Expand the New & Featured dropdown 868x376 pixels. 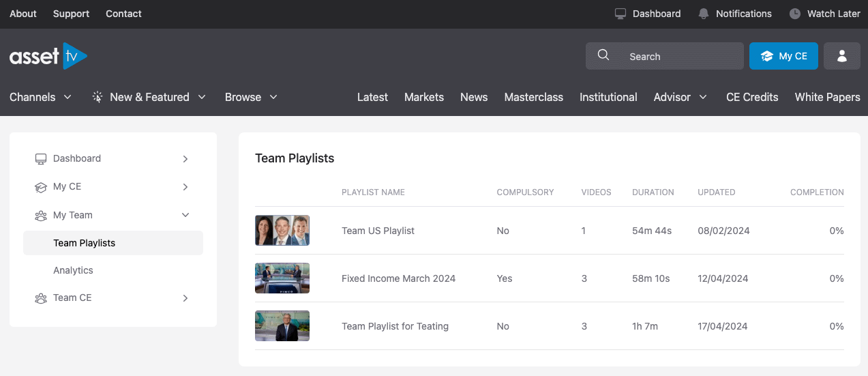149,97
